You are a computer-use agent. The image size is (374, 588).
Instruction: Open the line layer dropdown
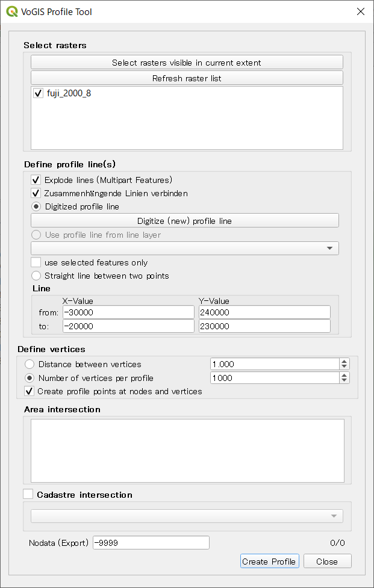tap(184, 248)
